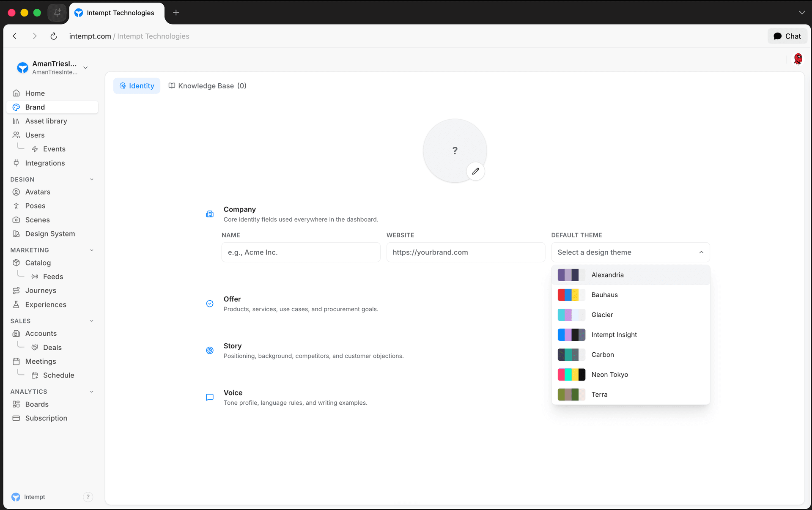Image resolution: width=812 pixels, height=510 pixels.
Task: Click the Integrations plug icon
Action: pyautogui.click(x=16, y=163)
